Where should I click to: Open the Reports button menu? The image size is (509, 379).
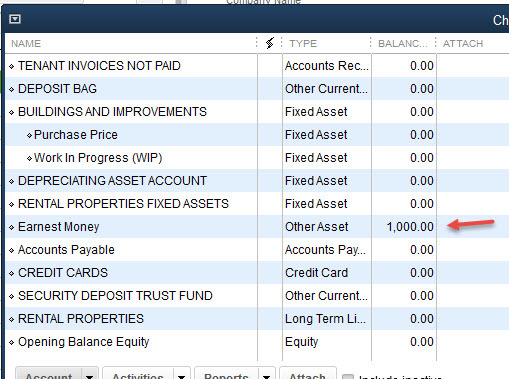235,374
